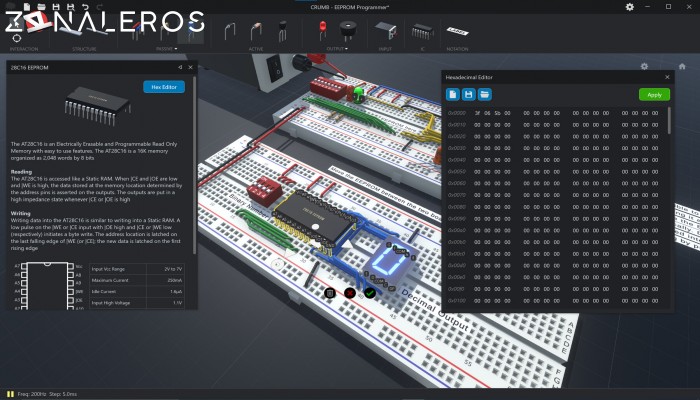Create new file in Hexadecimal Editor
The width and height of the screenshot is (700, 400).
coord(453,94)
